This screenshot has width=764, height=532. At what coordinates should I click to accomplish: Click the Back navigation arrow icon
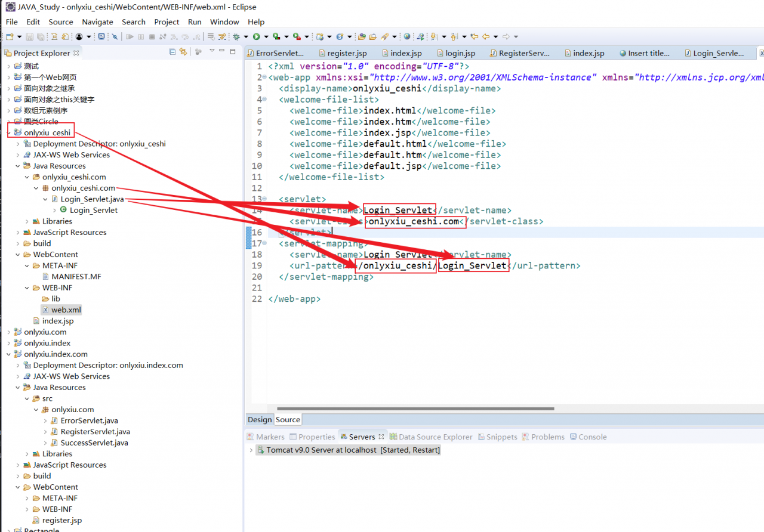[x=485, y=36]
